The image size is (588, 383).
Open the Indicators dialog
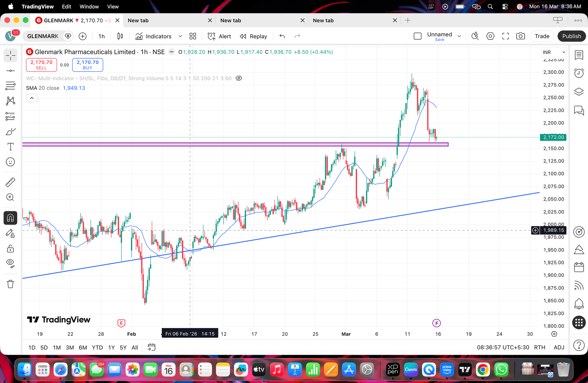[x=153, y=36]
